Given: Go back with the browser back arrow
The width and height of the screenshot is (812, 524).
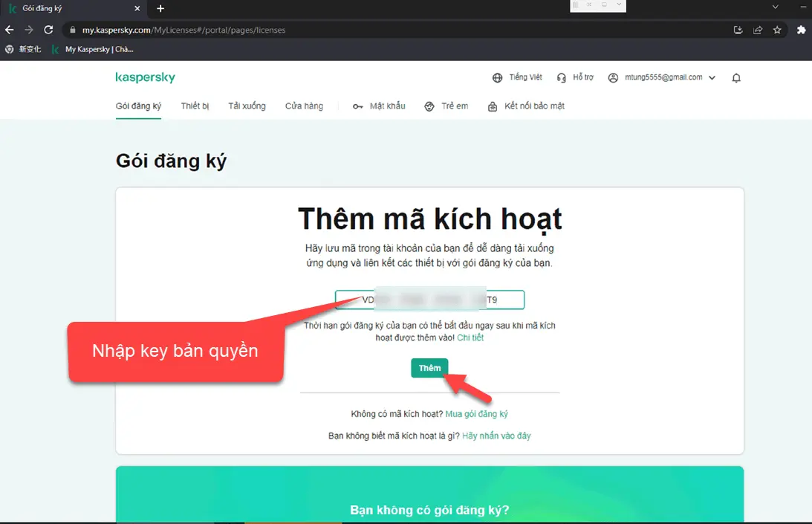Looking at the screenshot, I should tap(9, 30).
